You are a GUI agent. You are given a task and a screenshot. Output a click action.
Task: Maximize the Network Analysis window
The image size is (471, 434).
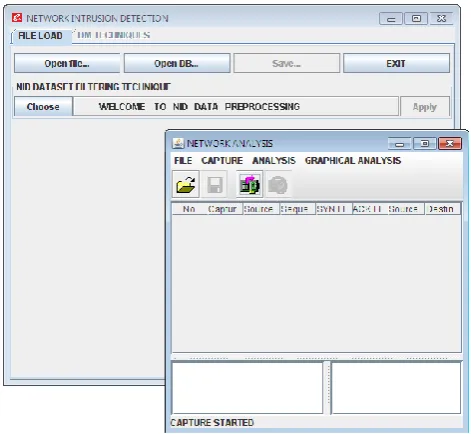425,144
